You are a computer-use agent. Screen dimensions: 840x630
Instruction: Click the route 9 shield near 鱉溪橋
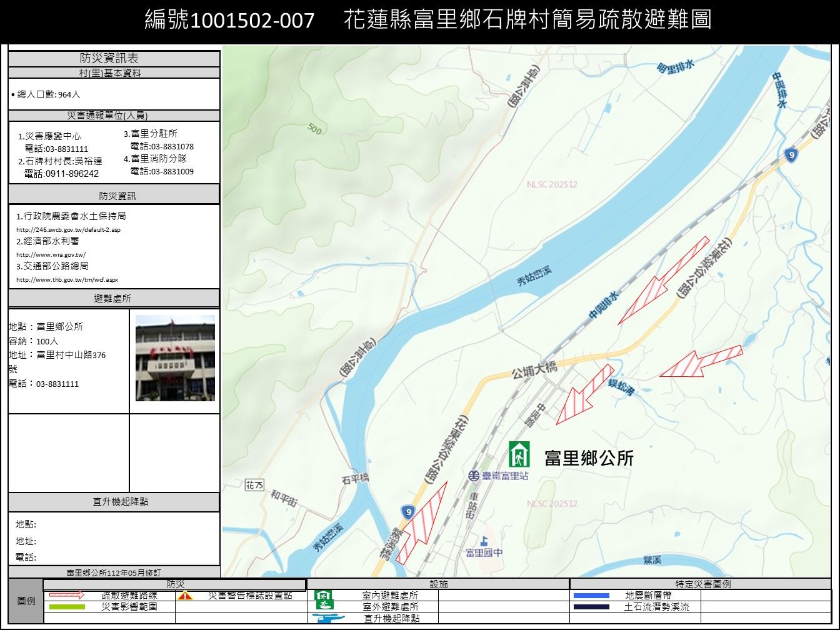tap(408, 512)
